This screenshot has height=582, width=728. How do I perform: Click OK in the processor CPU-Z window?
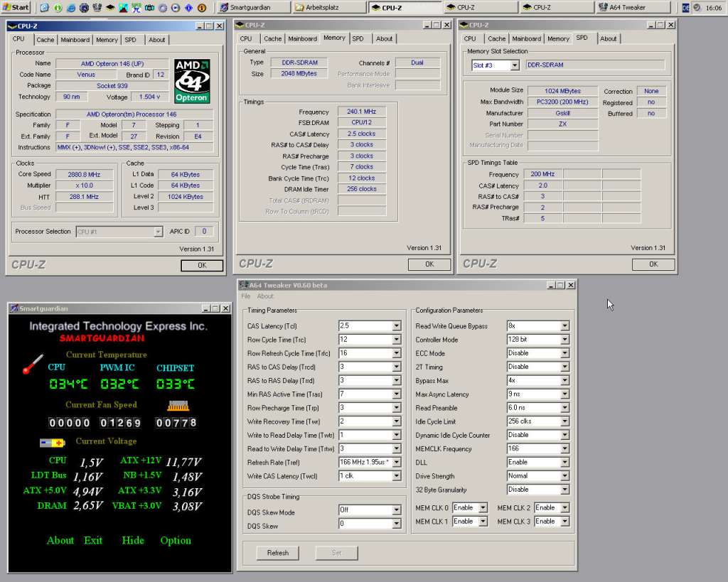(x=202, y=265)
